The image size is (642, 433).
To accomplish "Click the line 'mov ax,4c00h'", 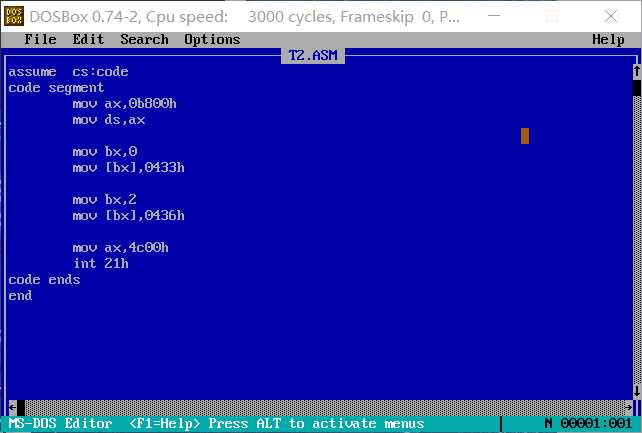I will pos(120,247).
